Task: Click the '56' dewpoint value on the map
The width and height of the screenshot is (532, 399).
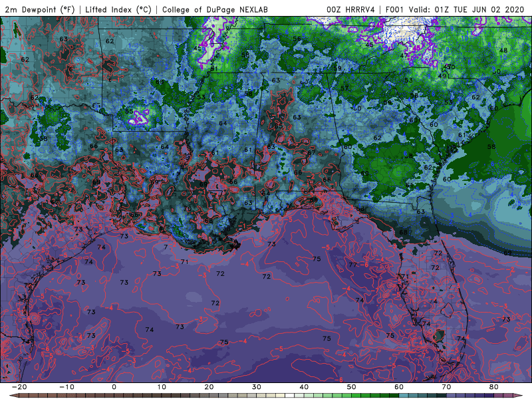Action: (297, 39)
